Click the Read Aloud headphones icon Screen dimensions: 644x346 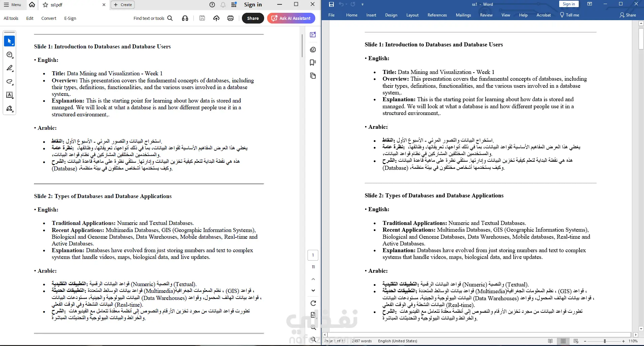tap(185, 18)
